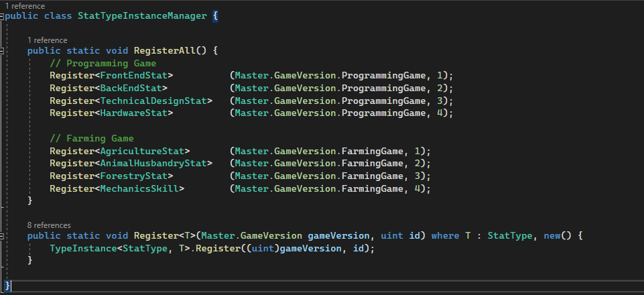Click Master on the FrontEndStat line
The height and width of the screenshot is (295, 644).
252,76
